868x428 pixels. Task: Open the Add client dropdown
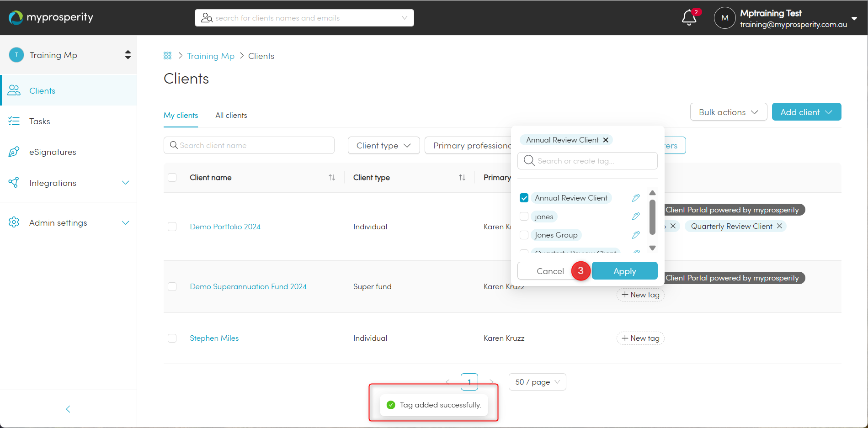click(x=806, y=112)
